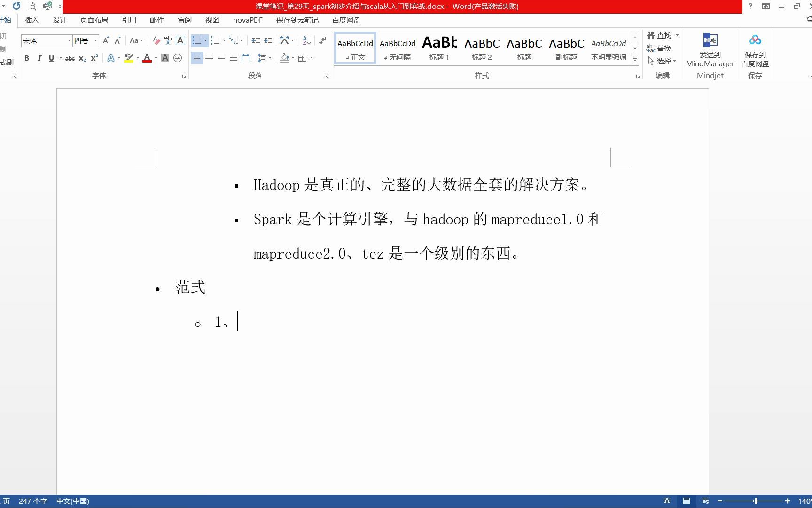Toggle underline formatting

pos(51,58)
